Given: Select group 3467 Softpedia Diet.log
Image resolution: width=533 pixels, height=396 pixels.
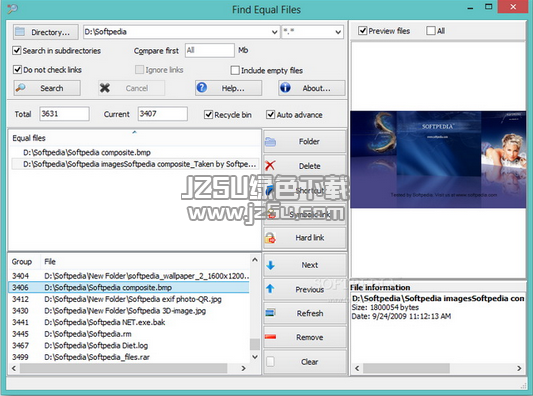Looking at the screenshot, I should tap(129, 345).
